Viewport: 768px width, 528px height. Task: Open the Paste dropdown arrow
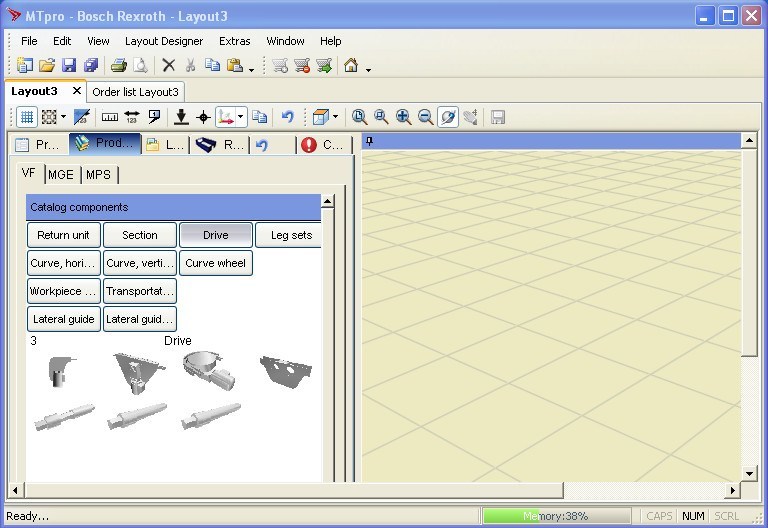coord(251,70)
